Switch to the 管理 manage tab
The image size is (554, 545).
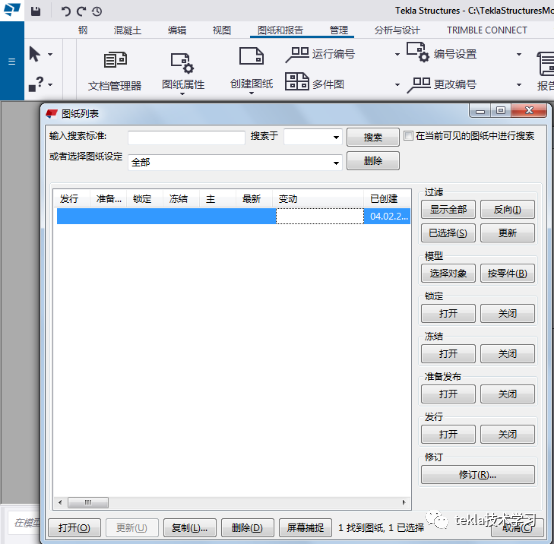(x=339, y=30)
